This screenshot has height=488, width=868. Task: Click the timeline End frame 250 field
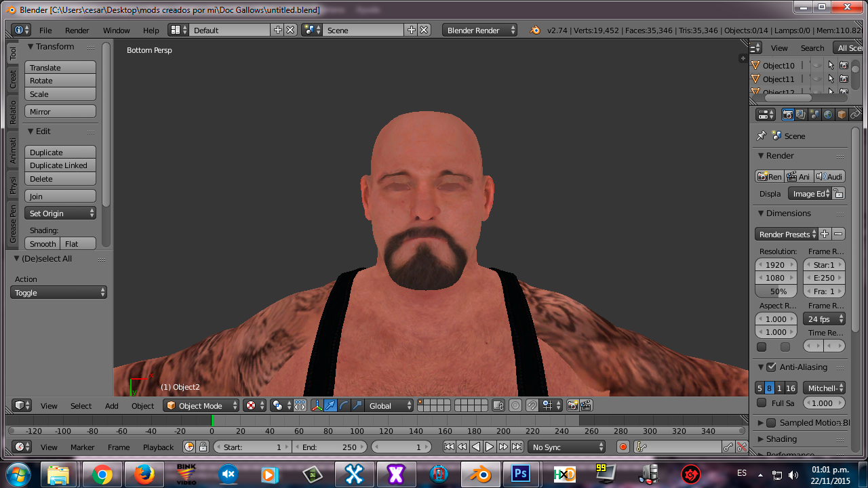pyautogui.click(x=329, y=447)
